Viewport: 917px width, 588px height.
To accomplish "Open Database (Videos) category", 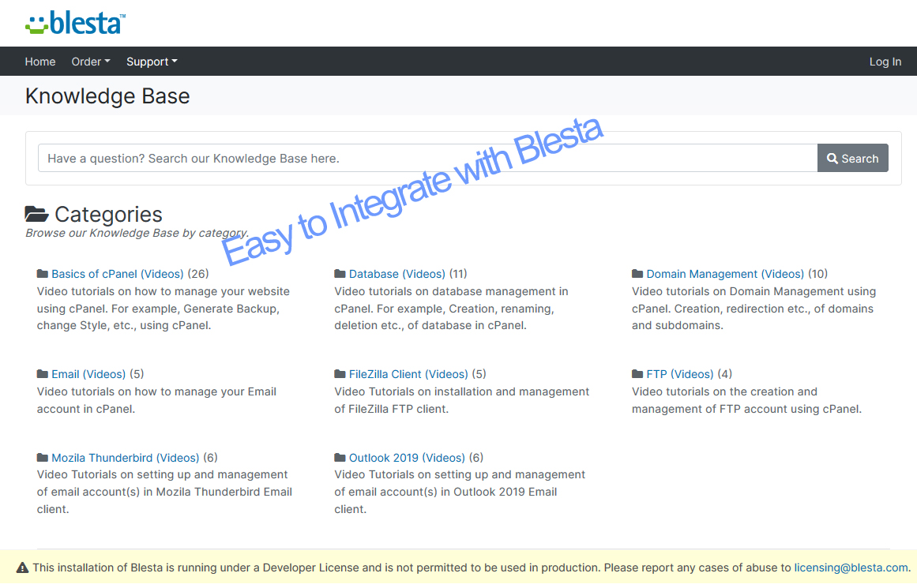I will click(397, 274).
